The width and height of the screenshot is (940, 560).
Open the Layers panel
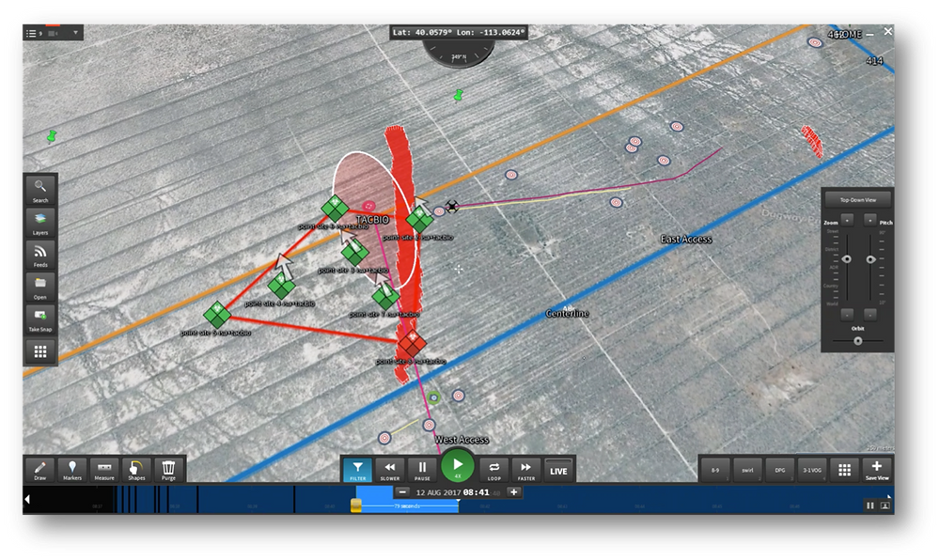[x=40, y=223]
